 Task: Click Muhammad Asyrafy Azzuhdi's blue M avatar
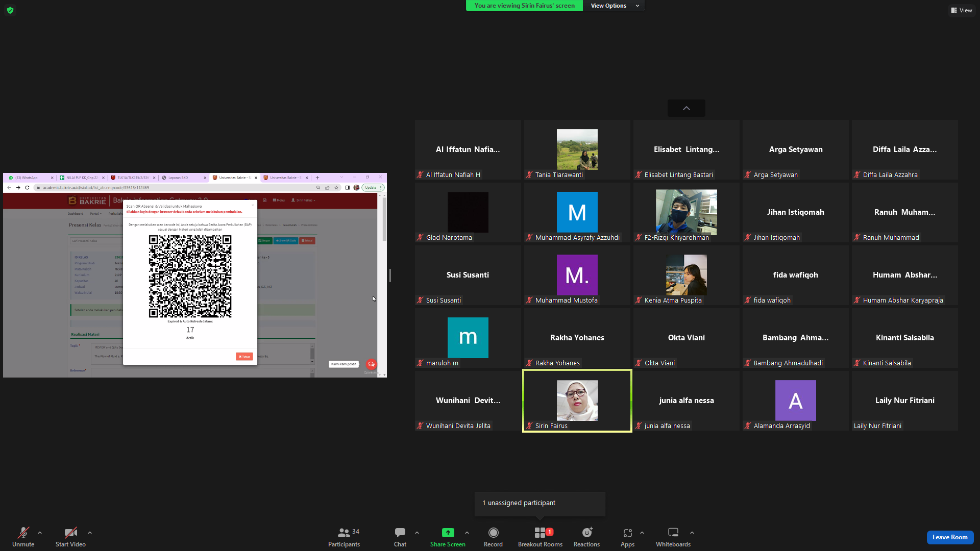coord(577,212)
